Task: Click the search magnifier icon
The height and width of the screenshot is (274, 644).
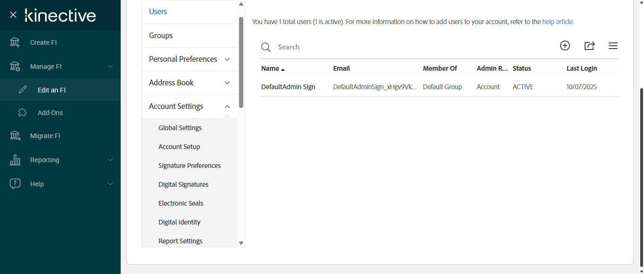Action: click(x=266, y=47)
